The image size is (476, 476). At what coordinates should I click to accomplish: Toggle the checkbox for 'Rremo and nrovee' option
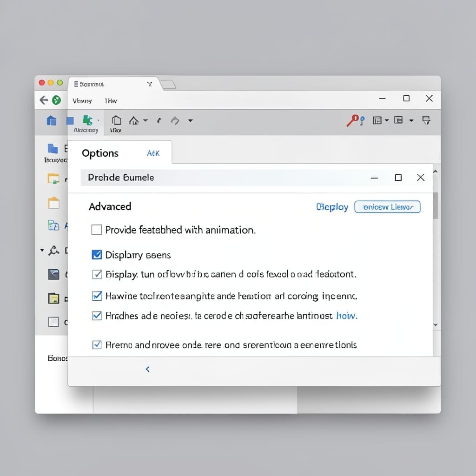tap(97, 344)
